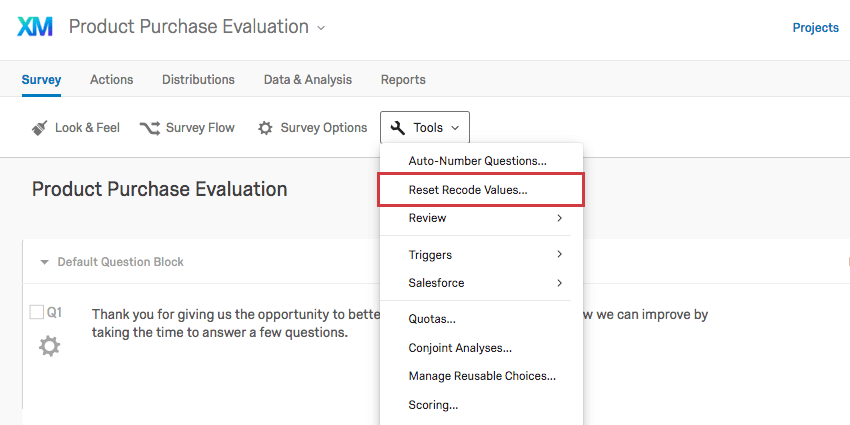Click the Tools wrench icon
The height and width of the screenshot is (425, 850).
(398, 128)
